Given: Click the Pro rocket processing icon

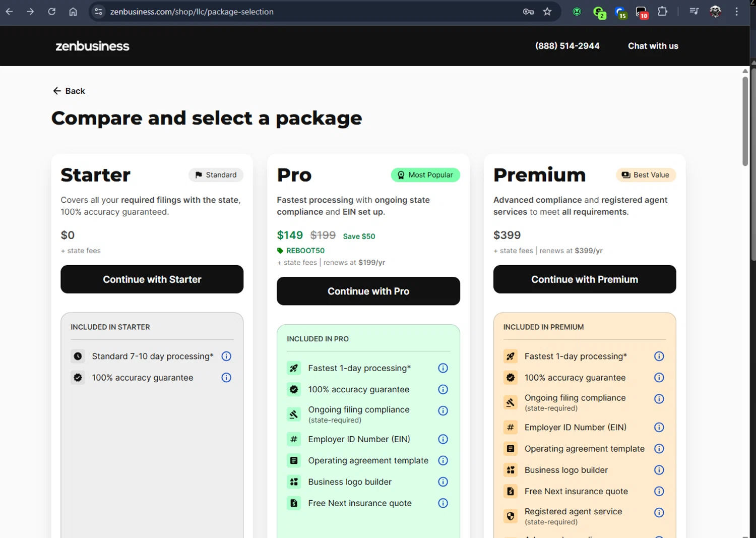Looking at the screenshot, I should [294, 368].
